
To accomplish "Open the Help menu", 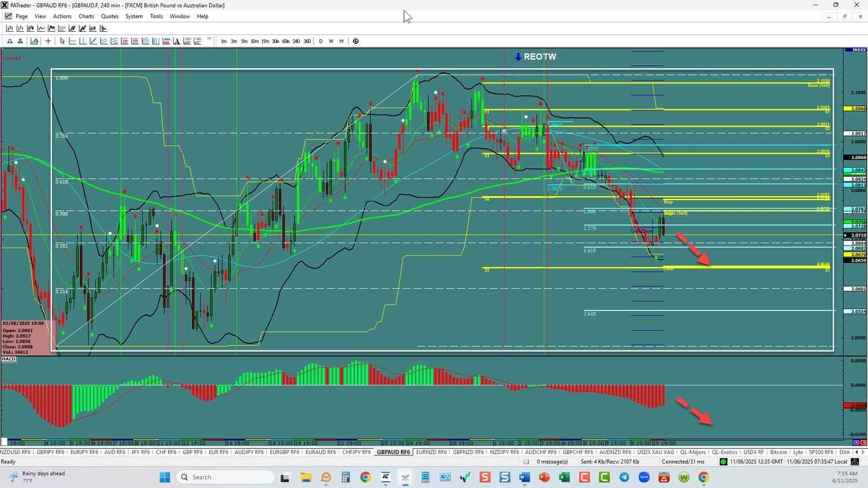I will [203, 16].
